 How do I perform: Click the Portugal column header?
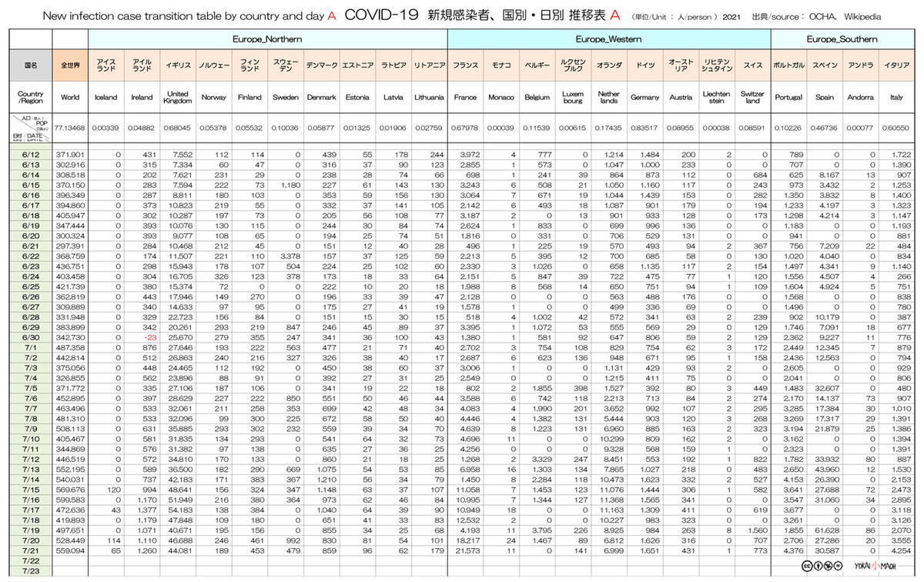[788, 98]
